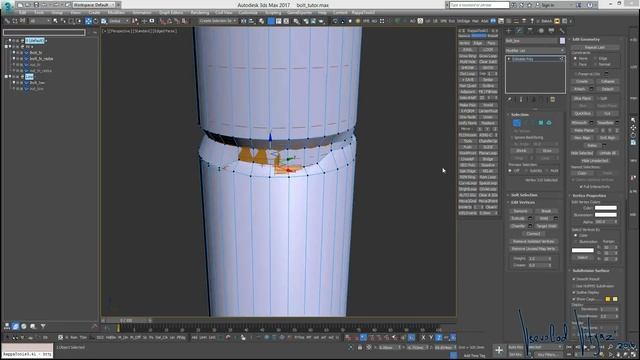Screen dimensions: 640x360
Task: Open the Scripting menu
Action: (273, 13)
